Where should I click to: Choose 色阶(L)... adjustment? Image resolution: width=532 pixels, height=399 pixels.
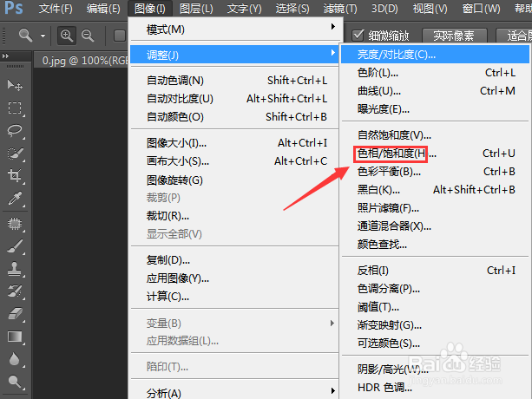point(435,73)
